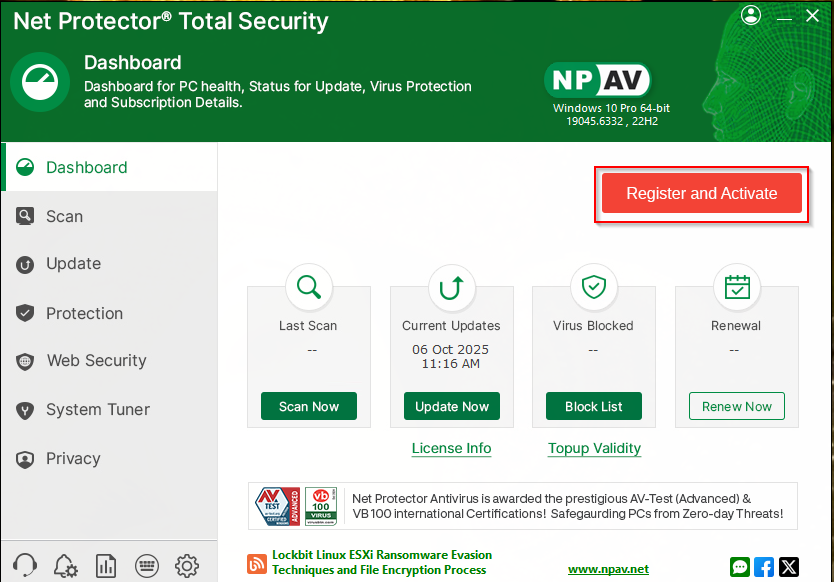This screenshot has width=834, height=582.
Task: Select System Tuner from sidebar
Action: 97,410
